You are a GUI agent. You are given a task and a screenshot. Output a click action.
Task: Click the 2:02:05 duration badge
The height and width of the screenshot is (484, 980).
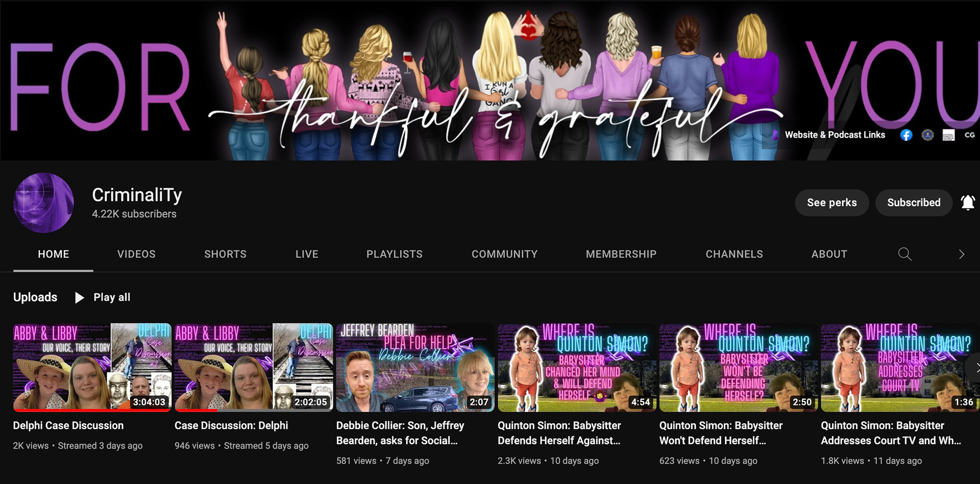click(x=311, y=402)
